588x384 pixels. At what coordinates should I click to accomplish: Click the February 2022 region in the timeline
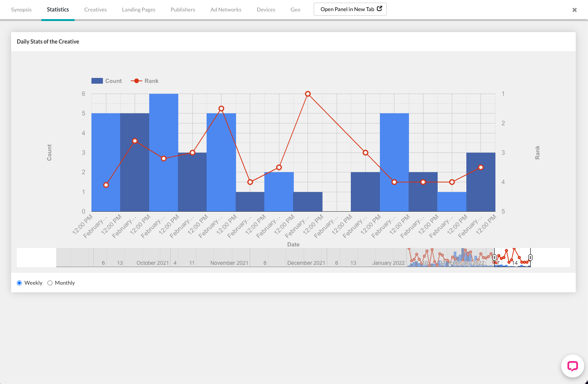467,263
